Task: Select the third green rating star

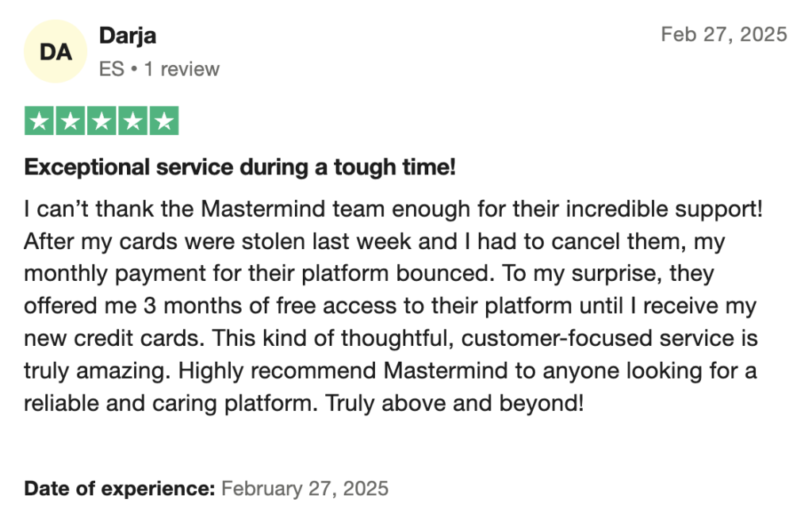Action: pos(101,121)
